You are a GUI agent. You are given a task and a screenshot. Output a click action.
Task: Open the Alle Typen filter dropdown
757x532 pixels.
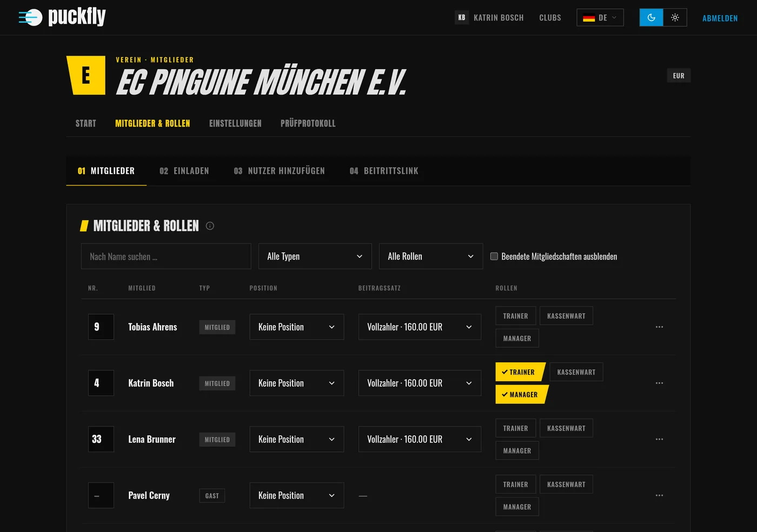click(315, 256)
